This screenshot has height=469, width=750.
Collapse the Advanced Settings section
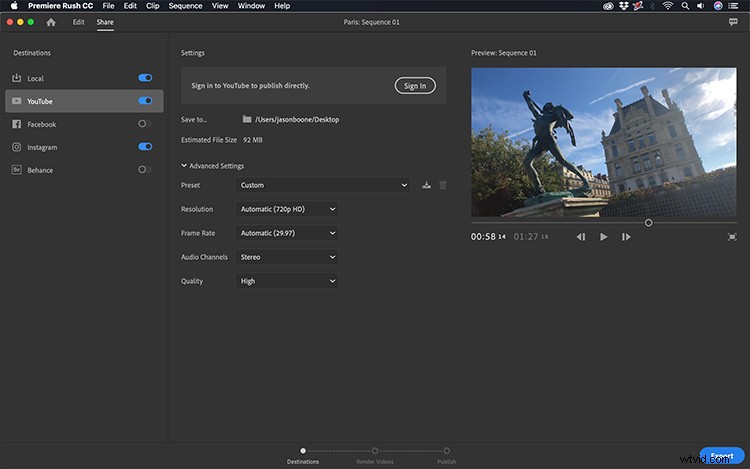pos(212,165)
